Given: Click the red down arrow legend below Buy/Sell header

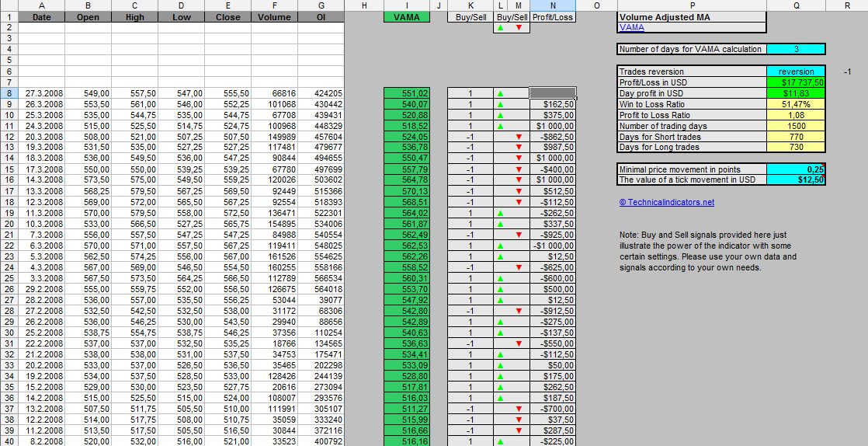Looking at the screenshot, I should (x=519, y=27).
